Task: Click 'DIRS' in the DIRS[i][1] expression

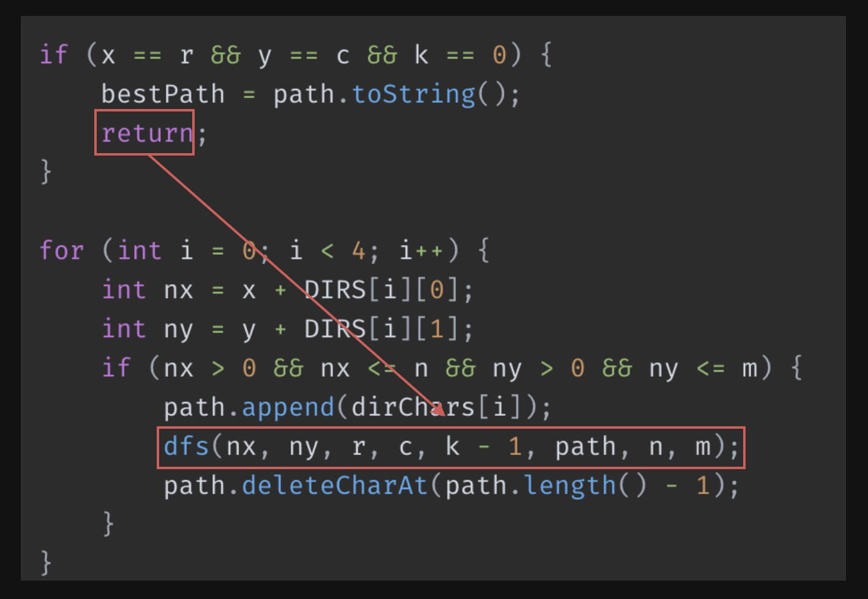Action: [335, 329]
